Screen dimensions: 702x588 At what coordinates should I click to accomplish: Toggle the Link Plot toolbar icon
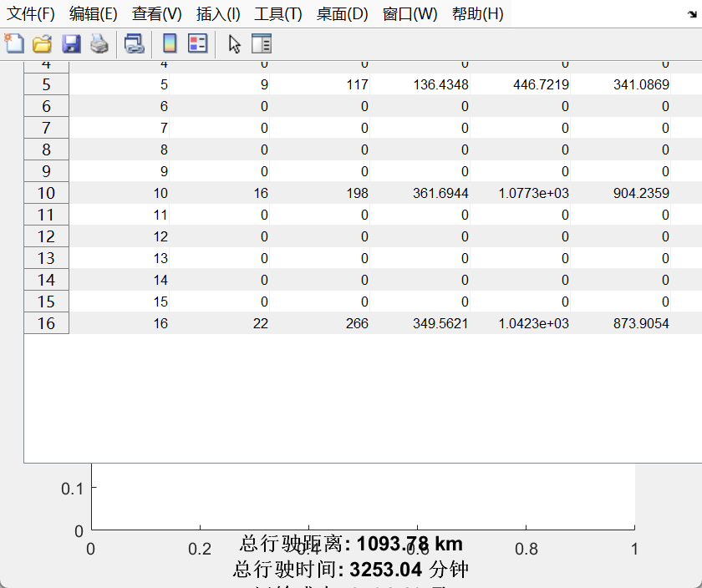pyautogui.click(x=134, y=44)
